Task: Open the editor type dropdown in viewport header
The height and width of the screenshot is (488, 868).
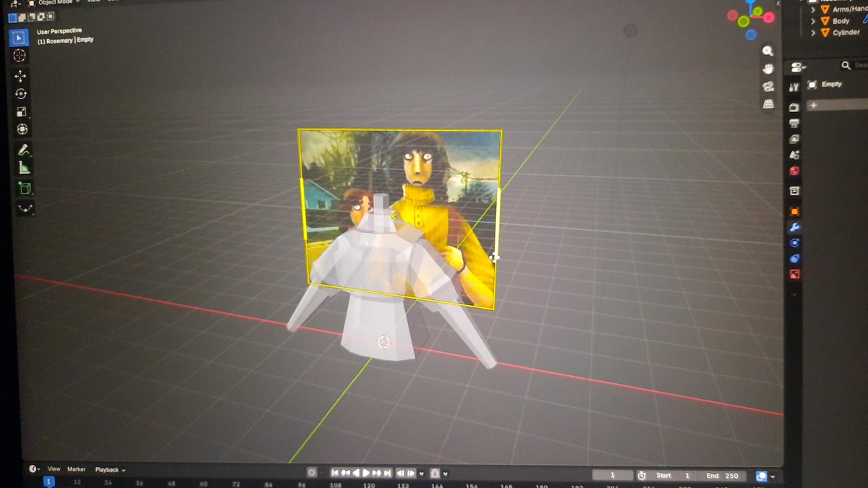Action: 14,4
